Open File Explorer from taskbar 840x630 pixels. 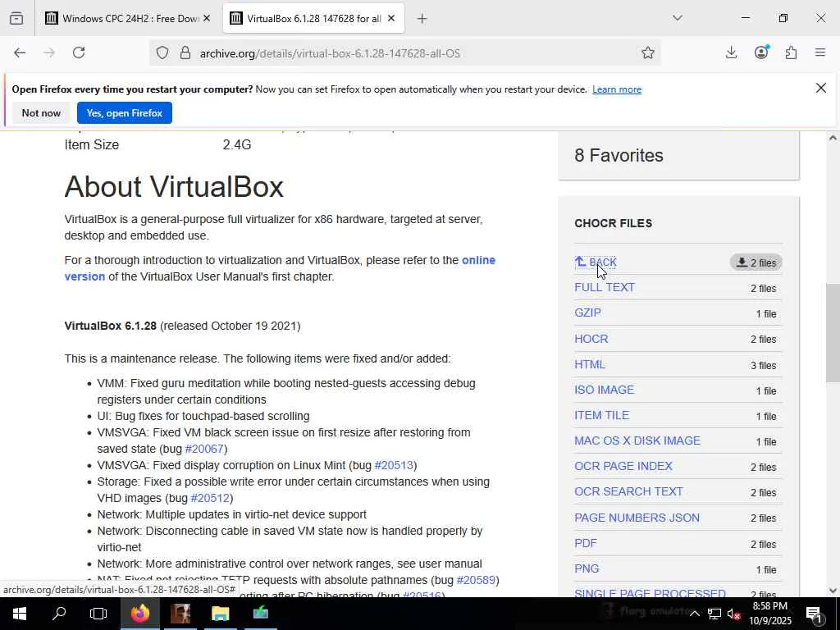point(220,614)
